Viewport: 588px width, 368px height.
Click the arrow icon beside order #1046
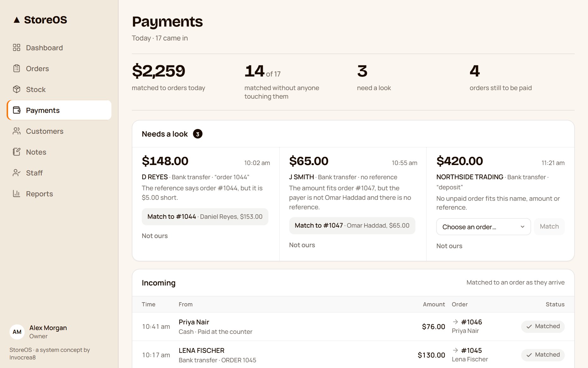pyautogui.click(x=455, y=322)
